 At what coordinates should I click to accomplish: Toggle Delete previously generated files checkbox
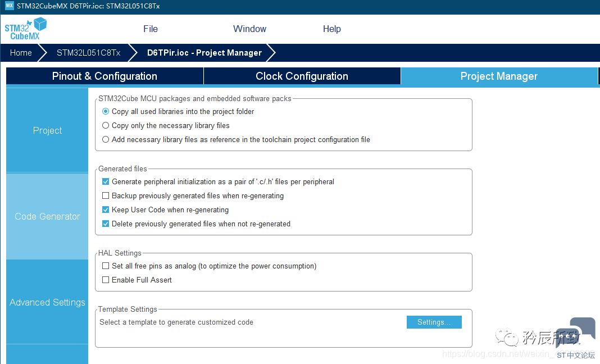pyautogui.click(x=106, y=224)
